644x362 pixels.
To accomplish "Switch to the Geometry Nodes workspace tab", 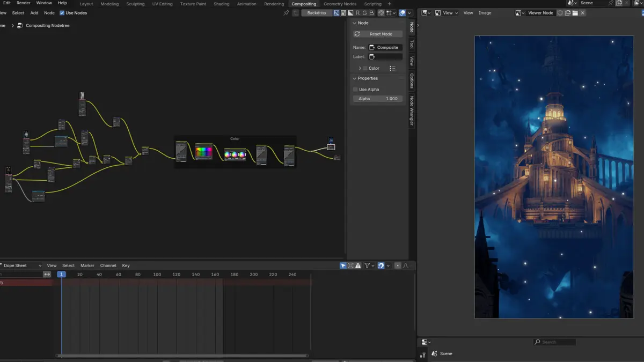I will tap(340, 4).
